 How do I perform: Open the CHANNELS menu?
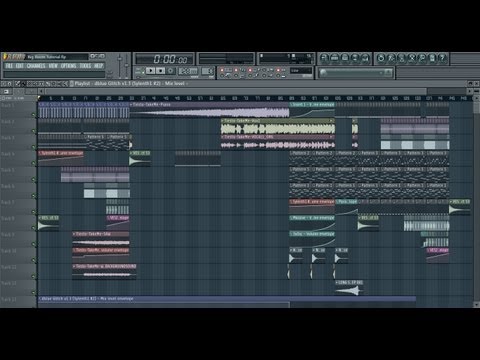coord(36,66)
